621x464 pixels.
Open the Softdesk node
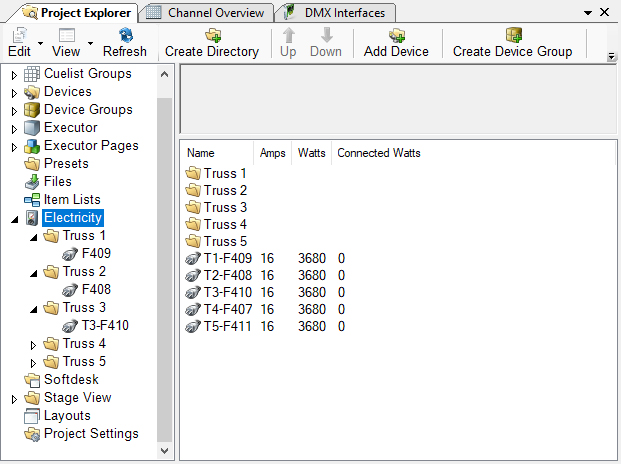[x=70, y=380]
